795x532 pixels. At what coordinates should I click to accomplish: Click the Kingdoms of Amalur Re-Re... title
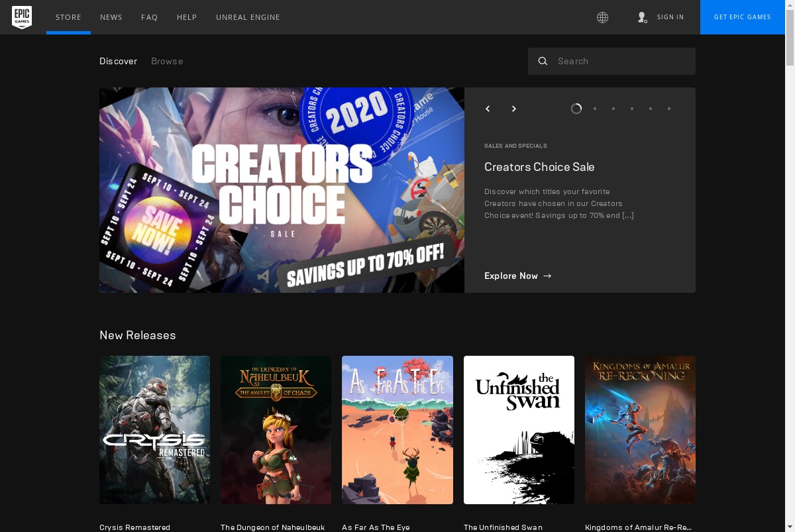tap(638, 527)
